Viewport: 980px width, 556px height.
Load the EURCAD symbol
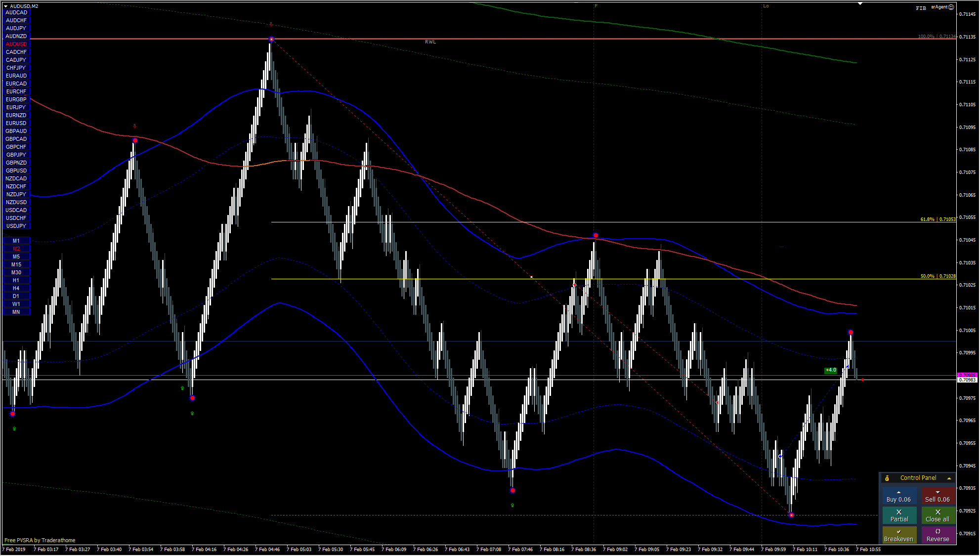click(16, 84)
